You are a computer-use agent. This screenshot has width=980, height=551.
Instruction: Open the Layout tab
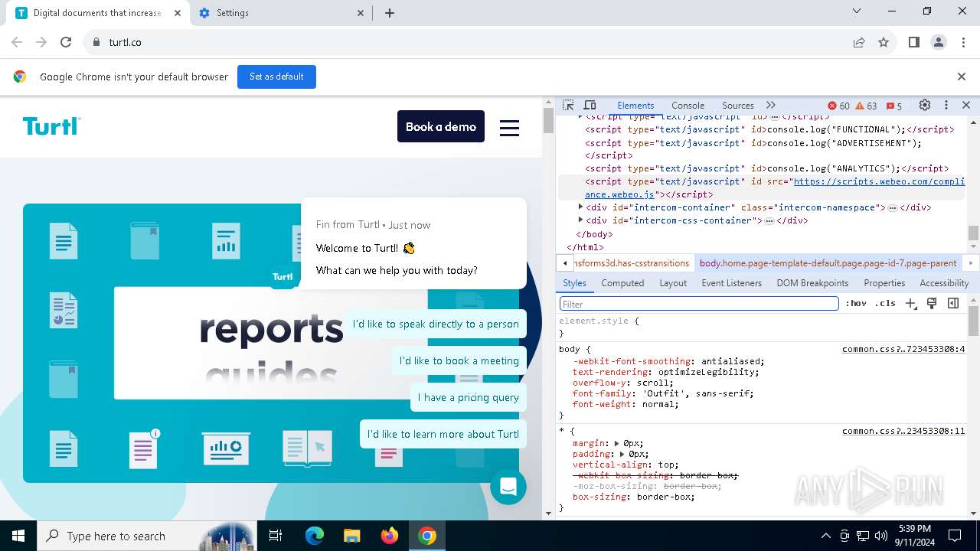tap(673, 283)
